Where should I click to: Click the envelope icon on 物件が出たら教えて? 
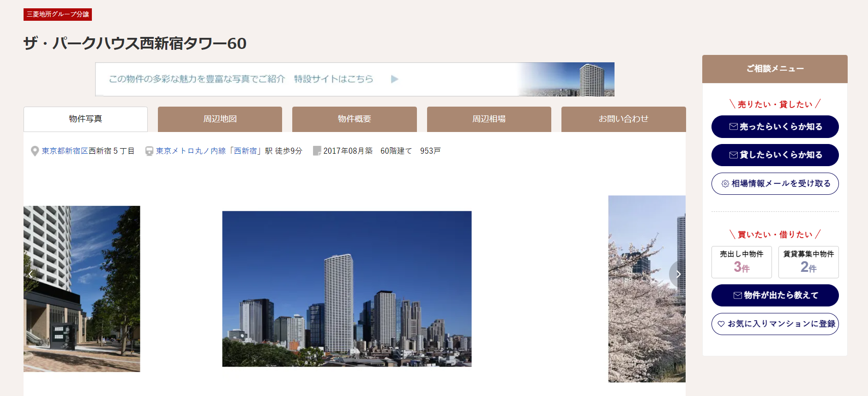coord(738,295)
